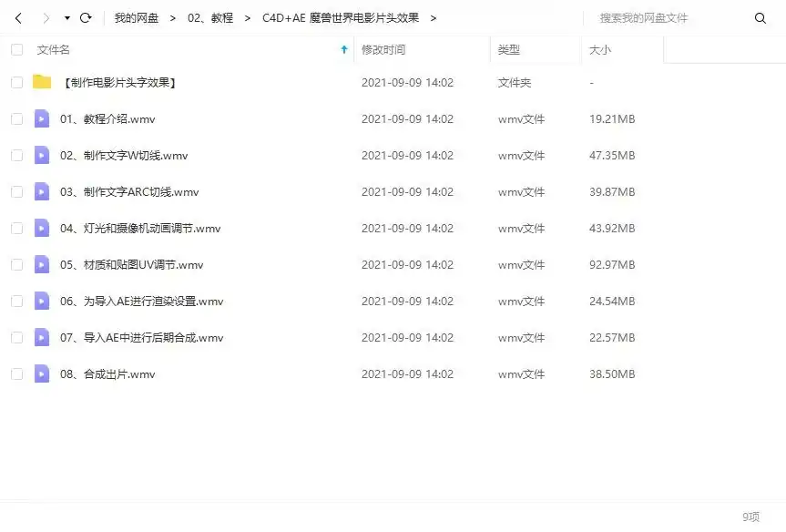Toggle the select-all checkbox in header
This screenshot has width=786, height=532.
tap(16, 50)
